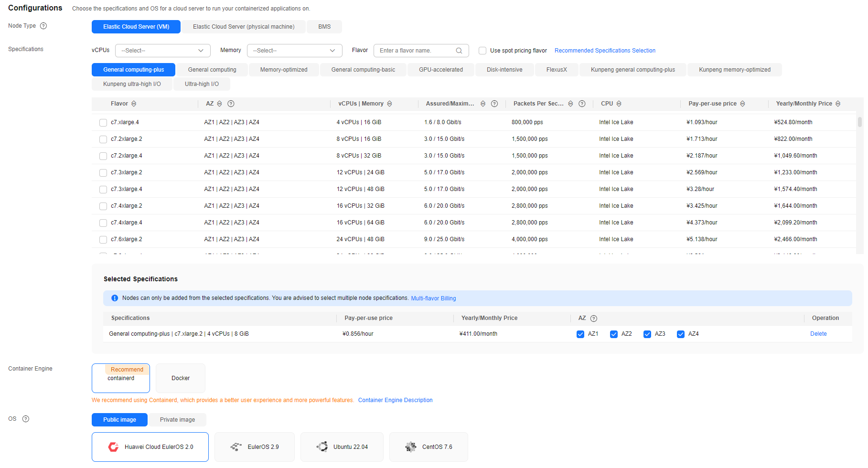This screenshot has height=468, width=868.
Task: Choose BMS node type
Action: (x=324, y=27)
